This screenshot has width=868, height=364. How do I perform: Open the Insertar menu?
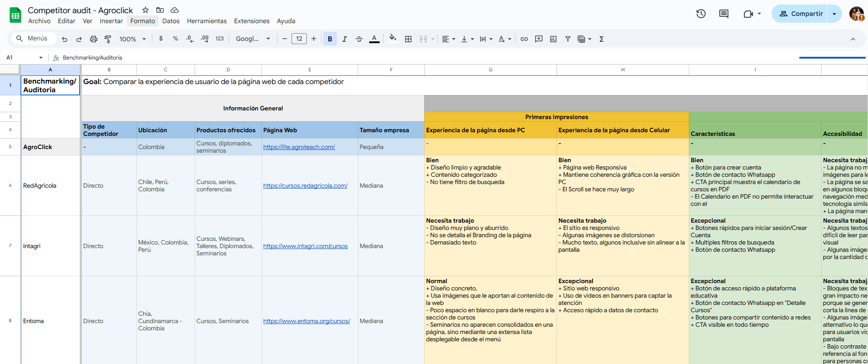(x=111, y=21)
